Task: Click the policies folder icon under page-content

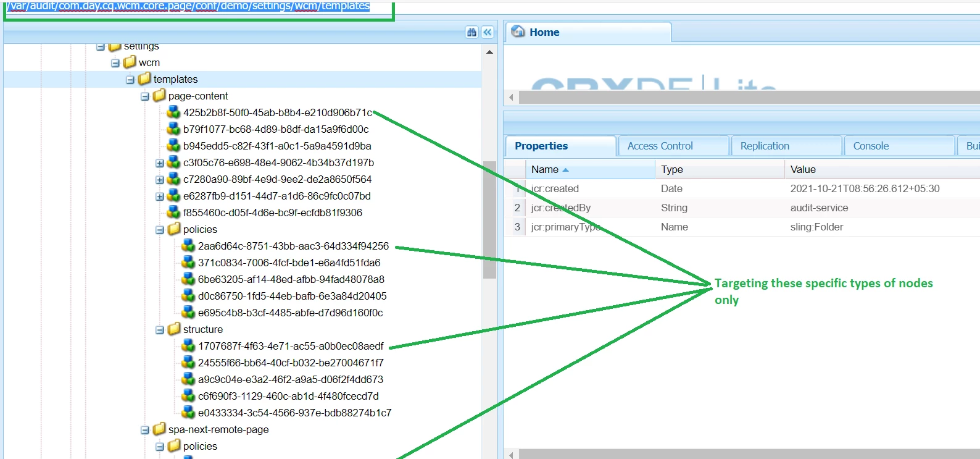Action: tap(174, 229)
